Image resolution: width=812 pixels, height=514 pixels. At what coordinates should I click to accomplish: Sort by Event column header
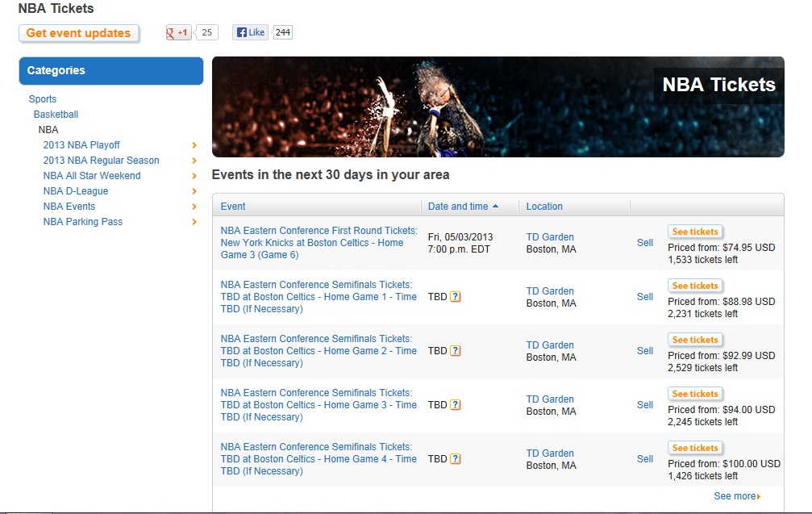[233, 207]
